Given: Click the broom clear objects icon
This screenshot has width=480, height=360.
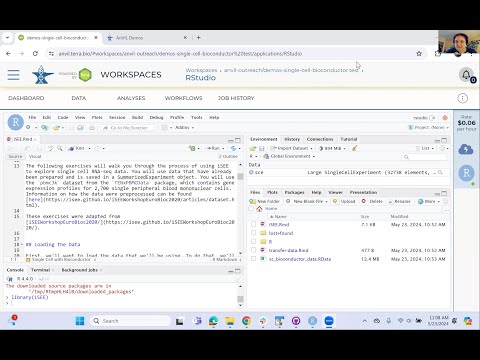Looking at the screenshot, I should [354, 148].
